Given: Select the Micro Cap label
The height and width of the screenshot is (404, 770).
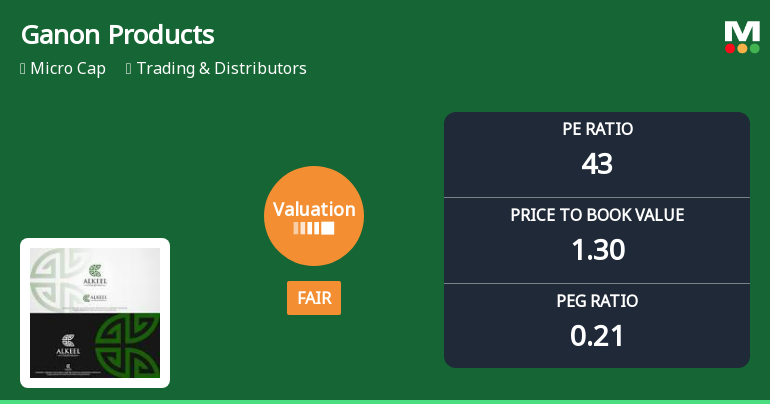Looking at the screenshot, I should [x=68, y=69].
